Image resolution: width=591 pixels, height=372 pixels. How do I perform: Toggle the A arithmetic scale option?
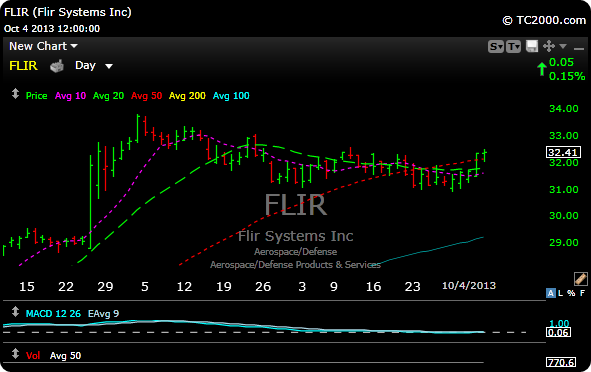[x=551, y=293]
